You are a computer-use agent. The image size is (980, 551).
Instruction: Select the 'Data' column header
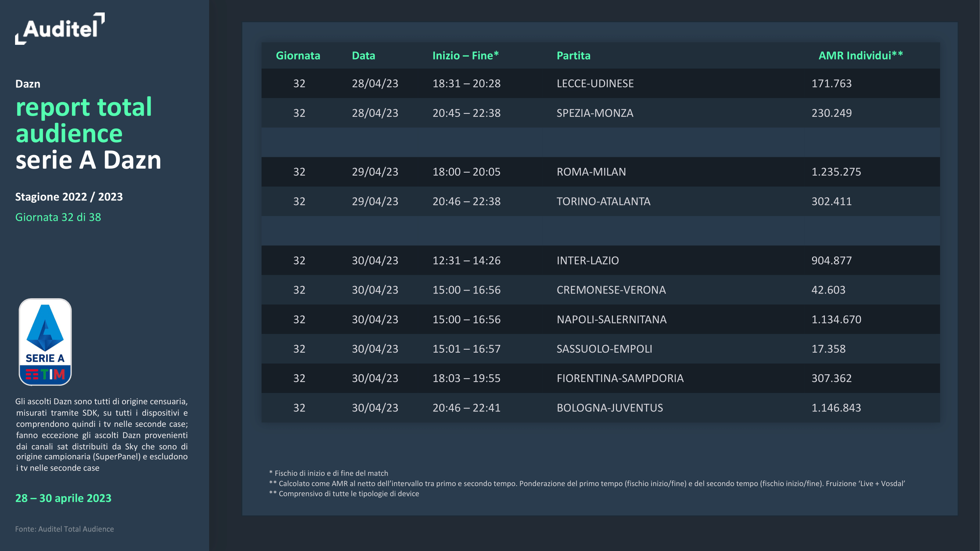pyautogui.click(x=363, y=55)
